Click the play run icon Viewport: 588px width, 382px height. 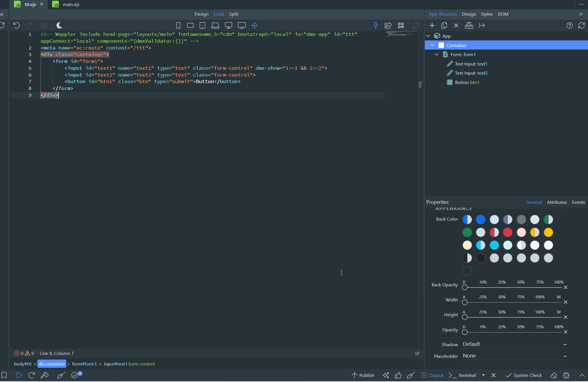point(19,375)
